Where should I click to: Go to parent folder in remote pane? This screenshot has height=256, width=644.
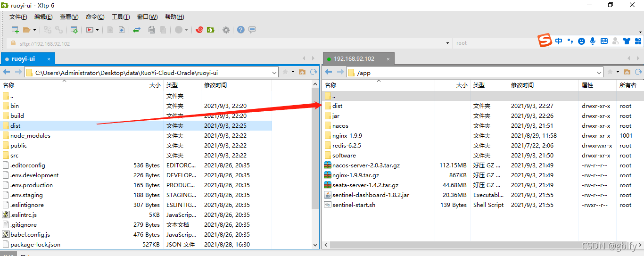[x=627, y=72]
